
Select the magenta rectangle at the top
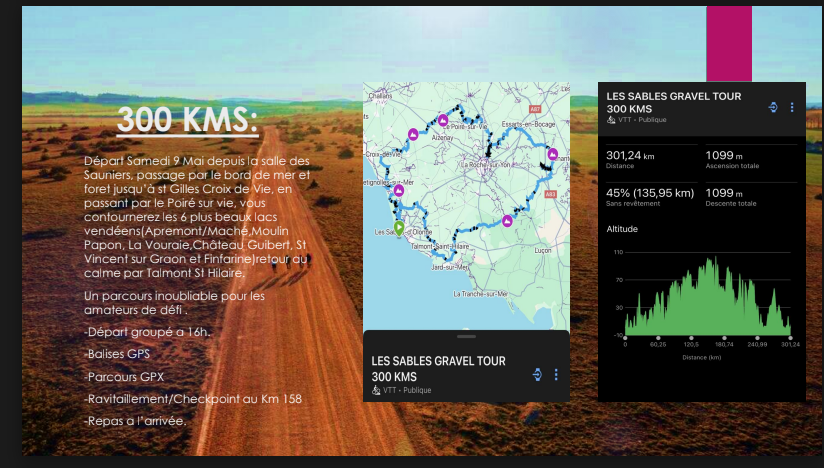[x=729, y=43]
